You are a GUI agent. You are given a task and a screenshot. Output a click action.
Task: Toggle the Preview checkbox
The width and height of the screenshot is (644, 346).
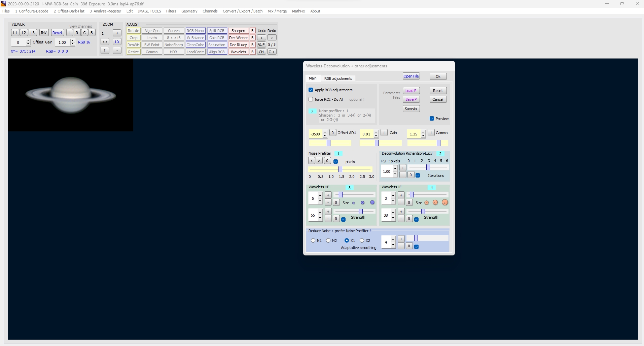coord(432,119)
